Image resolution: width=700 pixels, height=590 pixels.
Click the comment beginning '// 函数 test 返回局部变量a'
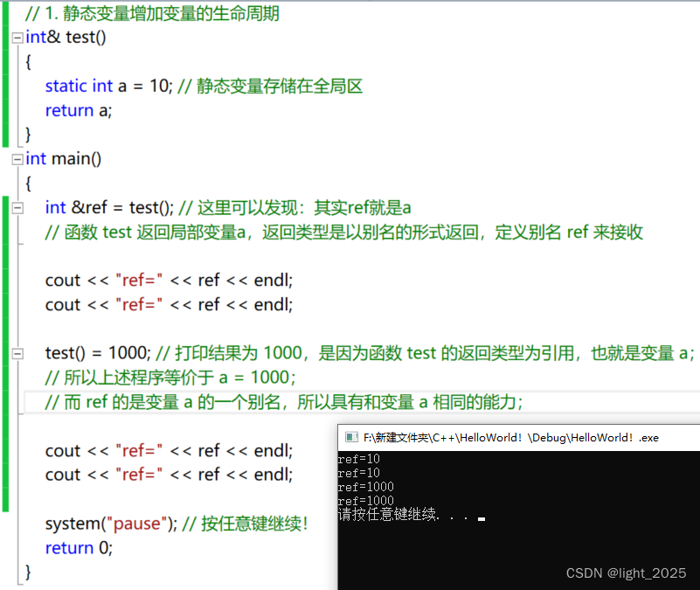click(x=343, y=233)
